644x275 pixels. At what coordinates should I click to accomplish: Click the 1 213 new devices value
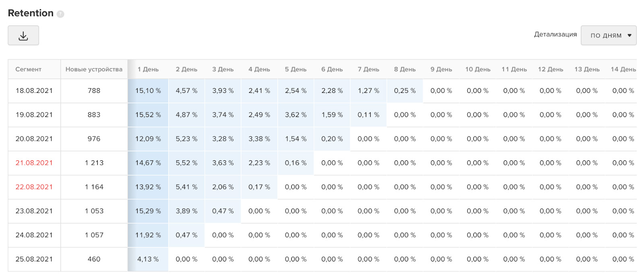(x=94, y=163)
